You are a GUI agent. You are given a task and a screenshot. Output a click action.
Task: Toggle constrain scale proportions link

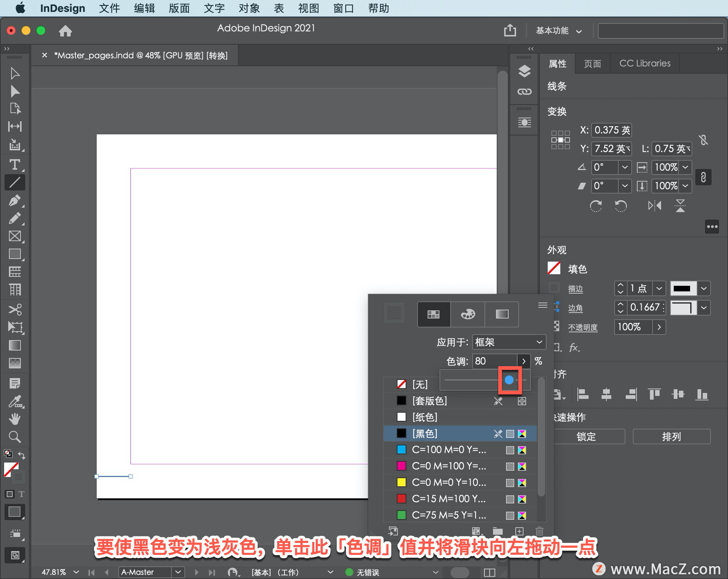[x=703, y=177]
